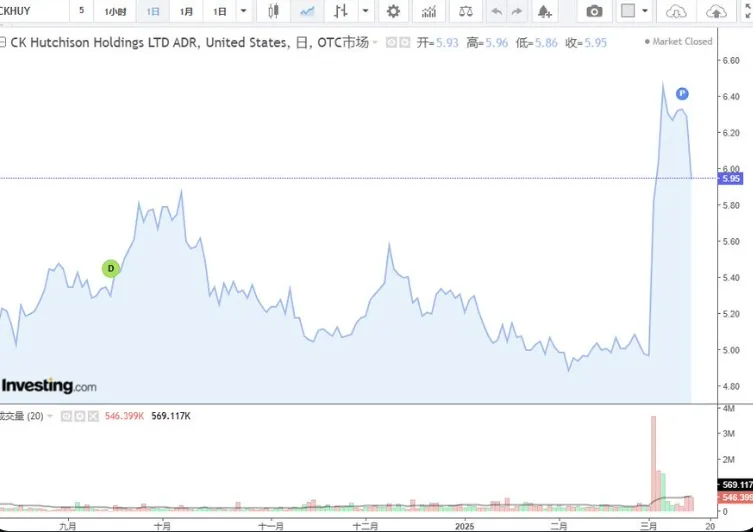Viewport: 753px width, 532px height.
Task: Select the 1小时 interval tab
Action: (116, 11)
